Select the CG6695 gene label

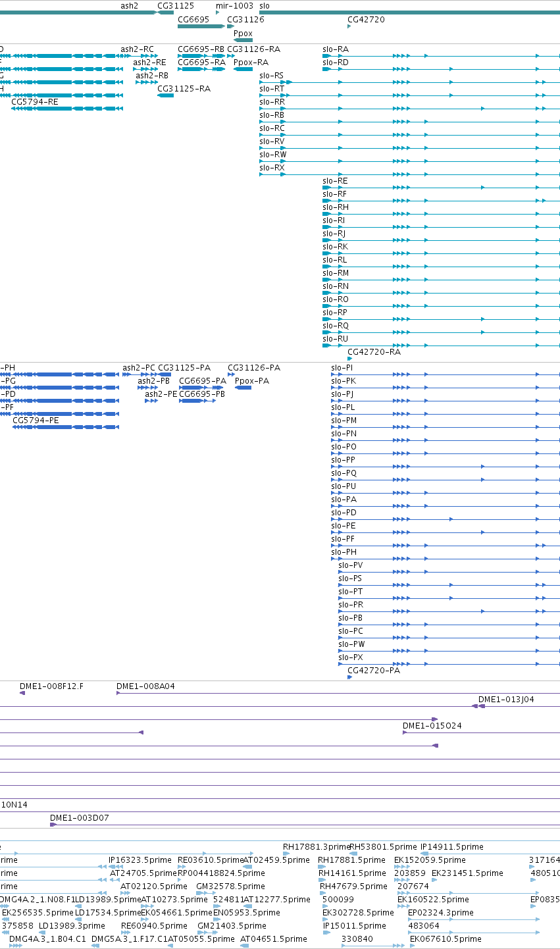click(x=193, y=20)
